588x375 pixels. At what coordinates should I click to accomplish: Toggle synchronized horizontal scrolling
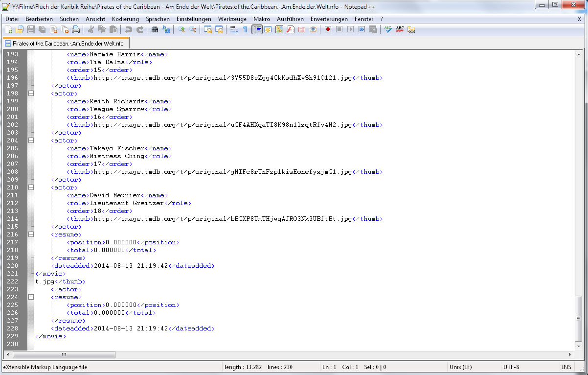pyautogui.click(x=219, y=30)
